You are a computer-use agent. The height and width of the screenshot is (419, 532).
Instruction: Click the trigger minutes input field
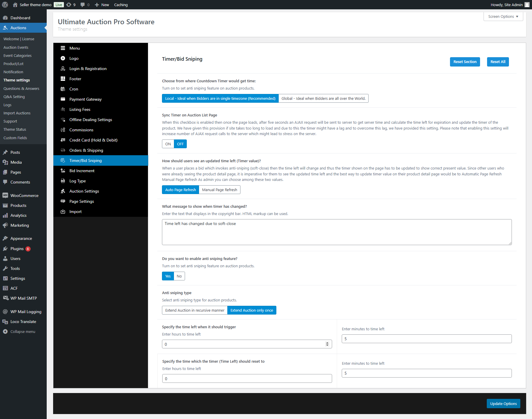(427, 339)
